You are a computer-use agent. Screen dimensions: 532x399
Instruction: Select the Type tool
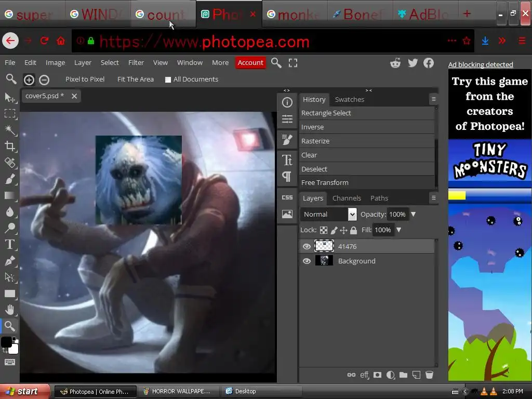[x=10, y=244]
